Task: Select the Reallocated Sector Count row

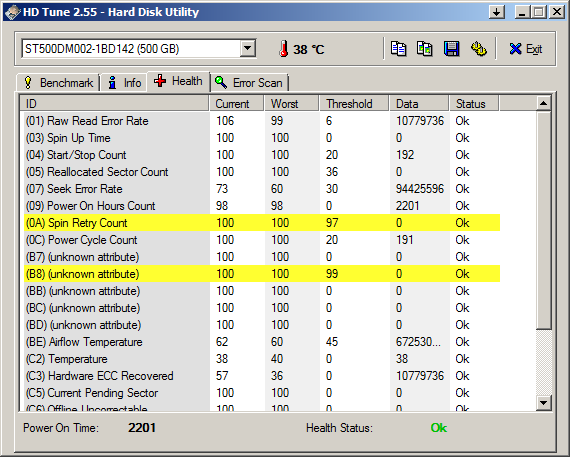Action: [x=262, y=172]
